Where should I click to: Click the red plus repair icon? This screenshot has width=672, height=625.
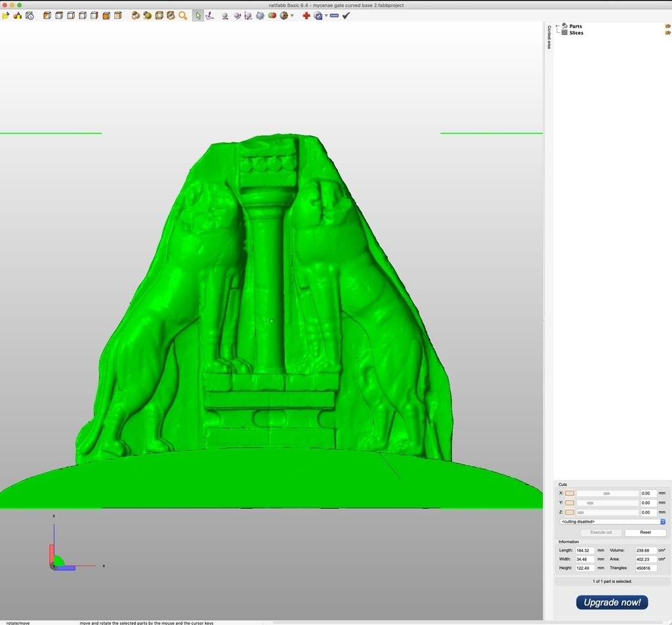[x=306, y=16]
